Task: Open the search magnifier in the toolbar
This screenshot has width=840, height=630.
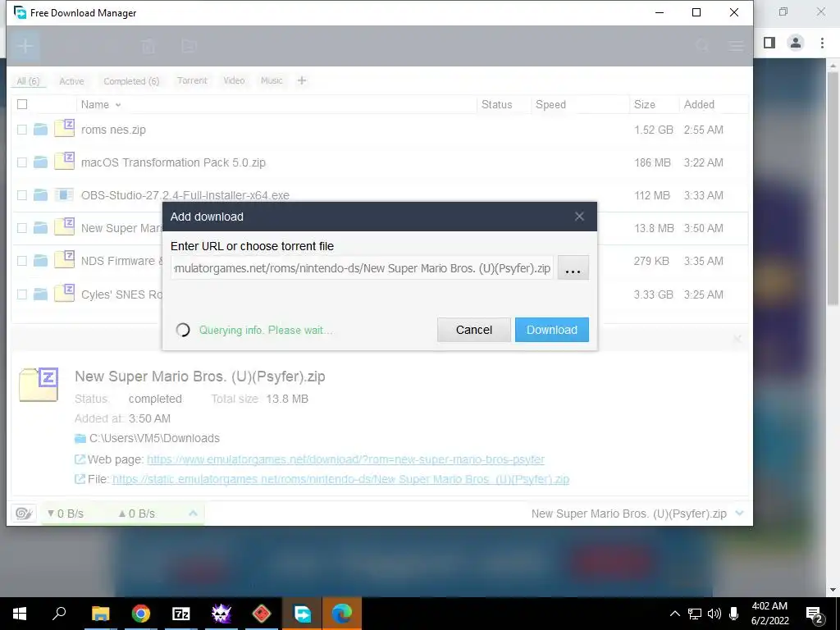Action: pos(702,46)
